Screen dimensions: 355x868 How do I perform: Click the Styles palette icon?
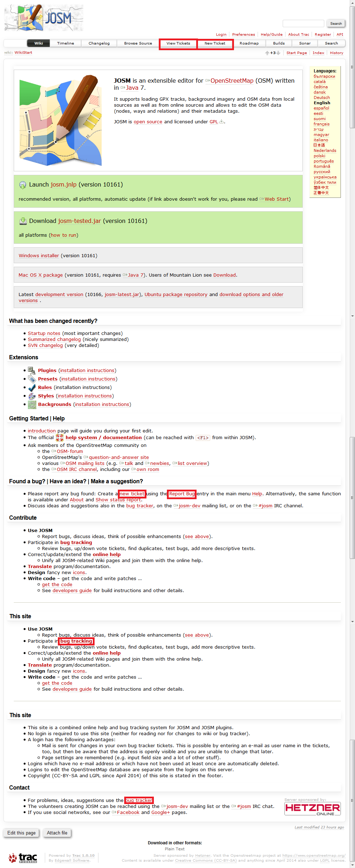pos(32,396)
